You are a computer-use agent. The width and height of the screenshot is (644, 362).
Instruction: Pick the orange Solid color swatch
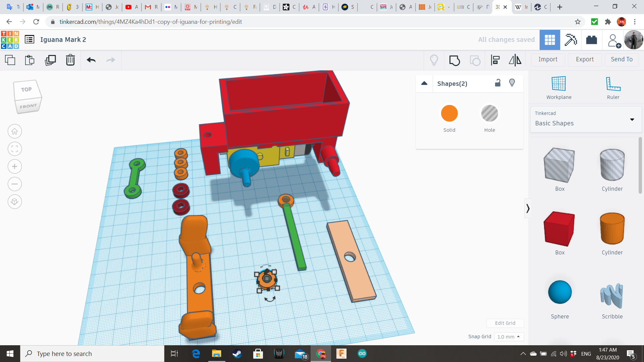(x=449, y=114)
